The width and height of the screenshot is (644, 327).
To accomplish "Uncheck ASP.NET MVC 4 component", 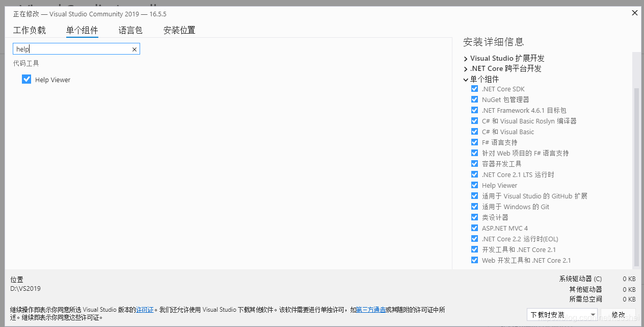I will point(475,228).
